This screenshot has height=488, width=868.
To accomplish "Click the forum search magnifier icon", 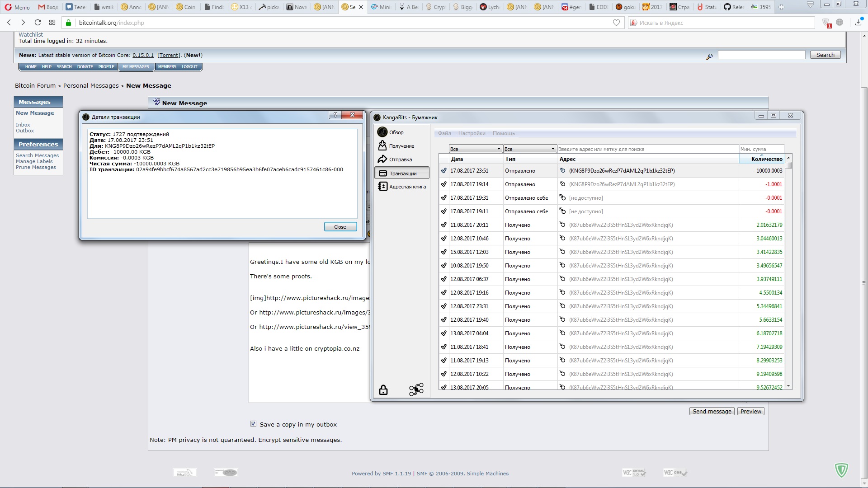I will click(709, 56).
